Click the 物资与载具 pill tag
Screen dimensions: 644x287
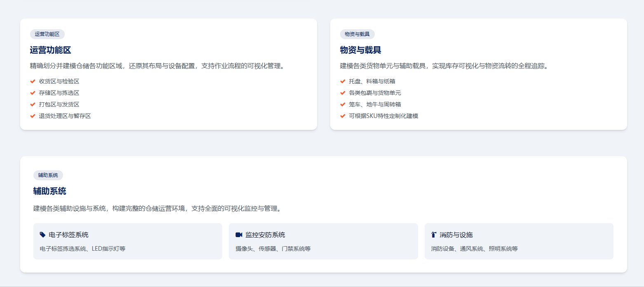[357, 34]
